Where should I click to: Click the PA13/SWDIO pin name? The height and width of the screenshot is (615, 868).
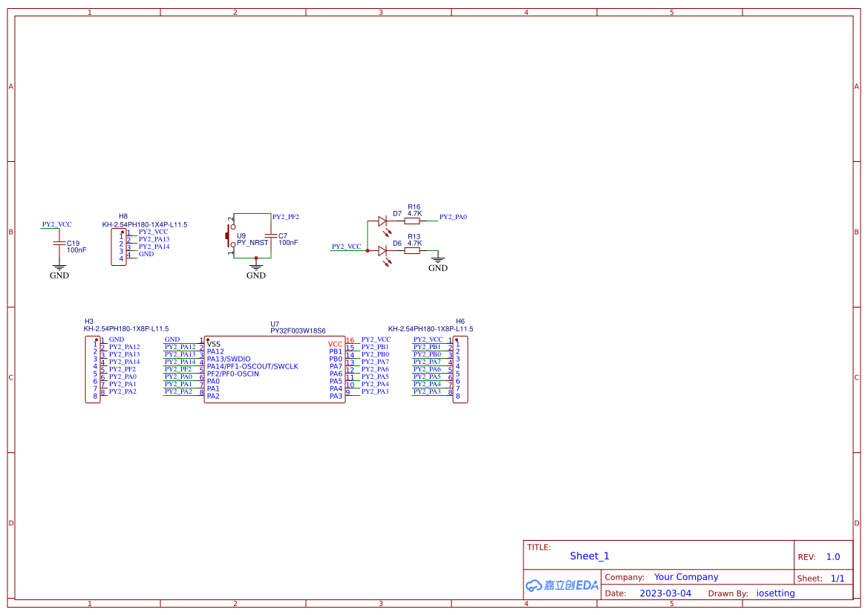click(x=229, y=359)
